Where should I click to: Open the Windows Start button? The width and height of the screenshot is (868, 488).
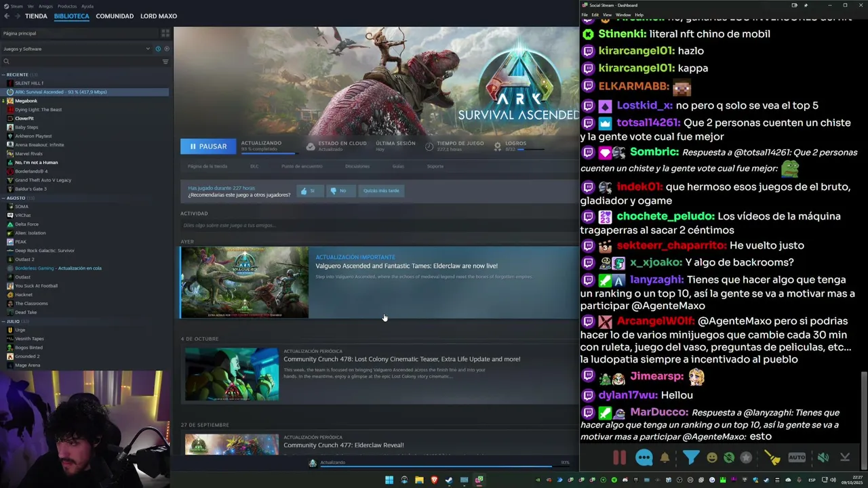coord(389,480)
